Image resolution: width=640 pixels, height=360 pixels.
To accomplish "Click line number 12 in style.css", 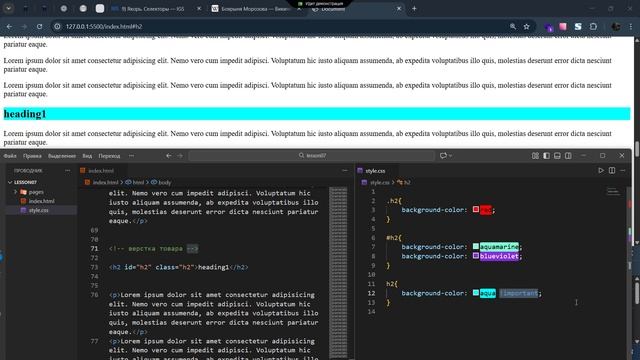I will point(371,293).
